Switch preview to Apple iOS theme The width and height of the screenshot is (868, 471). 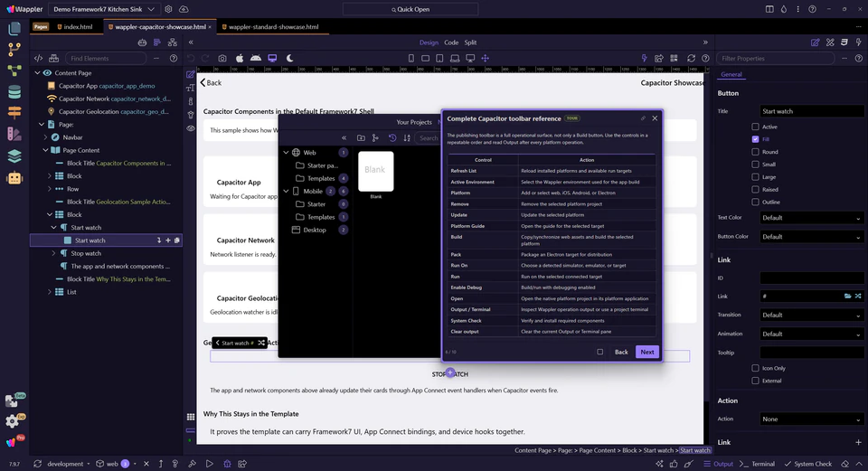(x=240, y=58)
